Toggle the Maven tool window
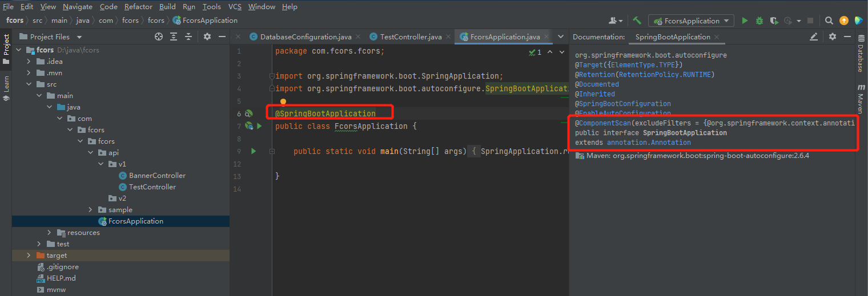868x296 pixels. (860, 99)
